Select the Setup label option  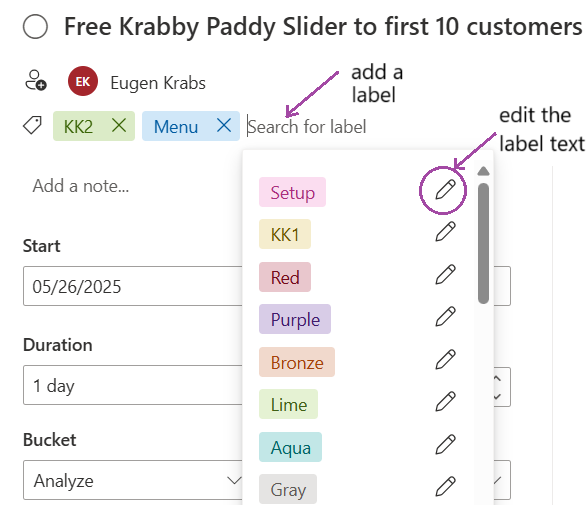coord(292,192)
